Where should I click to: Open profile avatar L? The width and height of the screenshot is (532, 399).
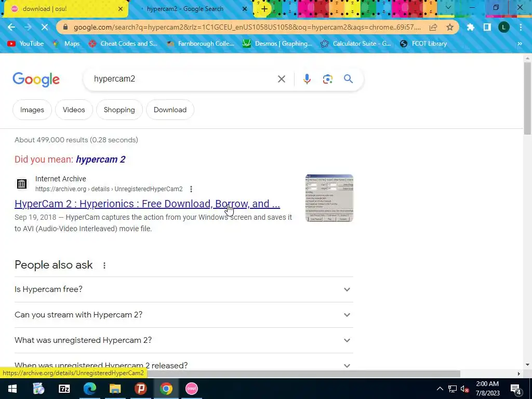click(504, 27)
